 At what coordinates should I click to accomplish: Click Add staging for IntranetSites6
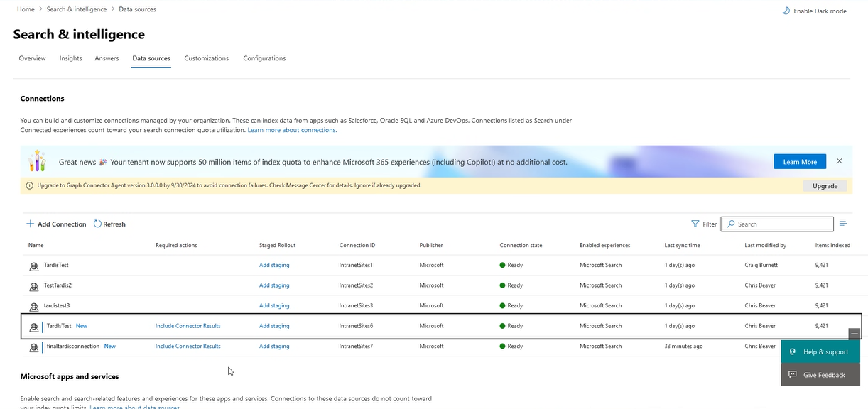[x=274, y=326]
